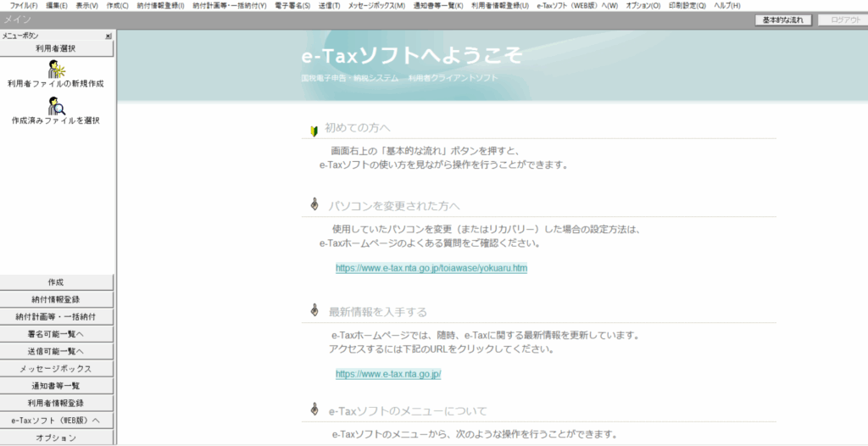This screenshot has height=446, width=868.
Task: Open the 納付計画等・一括納付(Y) menu
Action: 229,6
